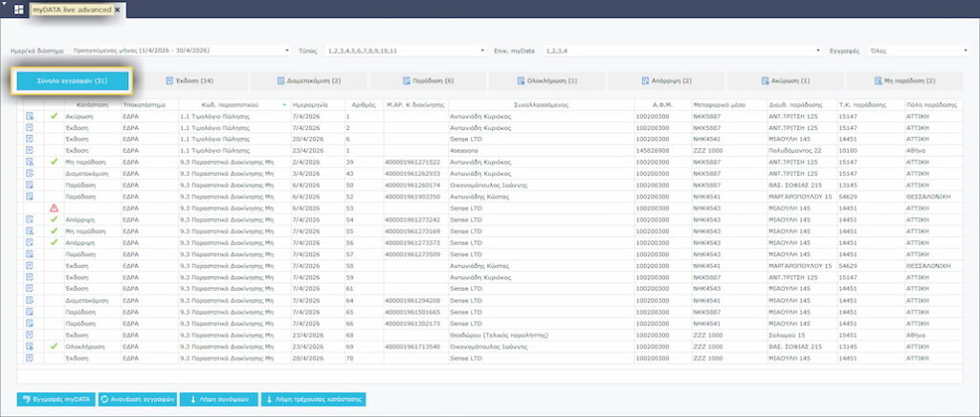Click the Κατάσταση column header

(93, 105)
